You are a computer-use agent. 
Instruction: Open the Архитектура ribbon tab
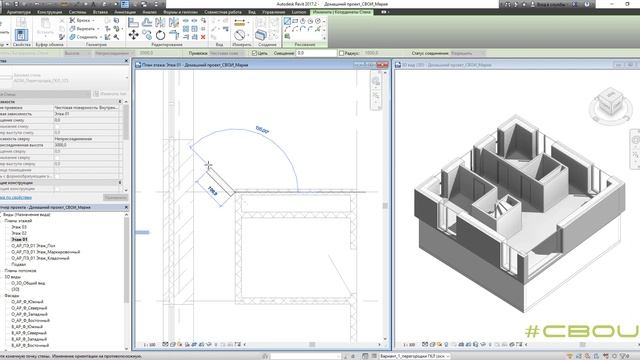[x=19, y=12]
